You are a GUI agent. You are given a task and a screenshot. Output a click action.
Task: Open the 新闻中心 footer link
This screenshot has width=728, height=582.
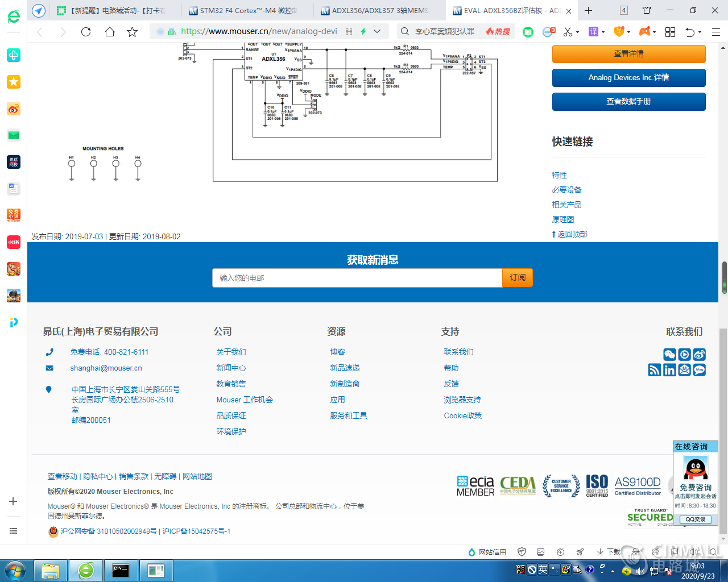point(231,368)
